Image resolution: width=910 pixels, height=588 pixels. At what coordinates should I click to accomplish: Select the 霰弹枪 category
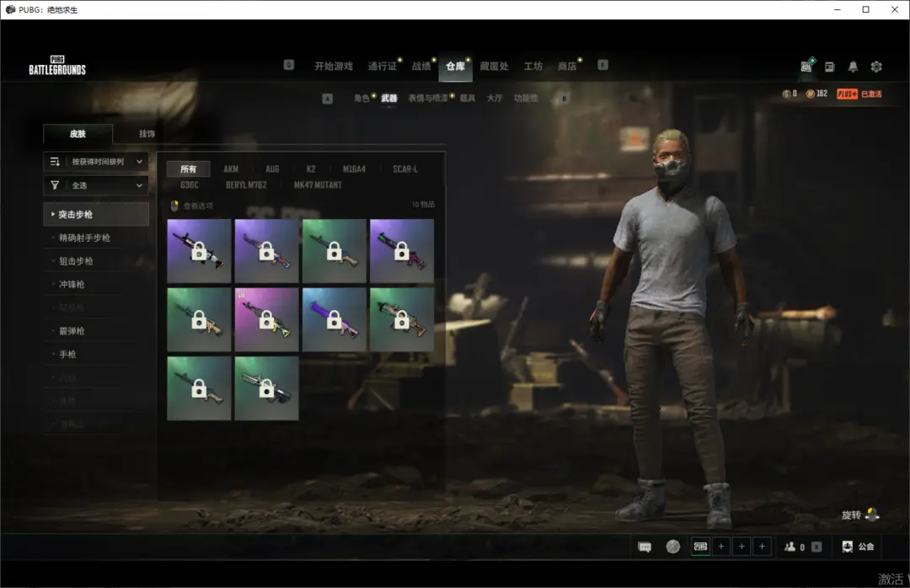coord(72,331)
